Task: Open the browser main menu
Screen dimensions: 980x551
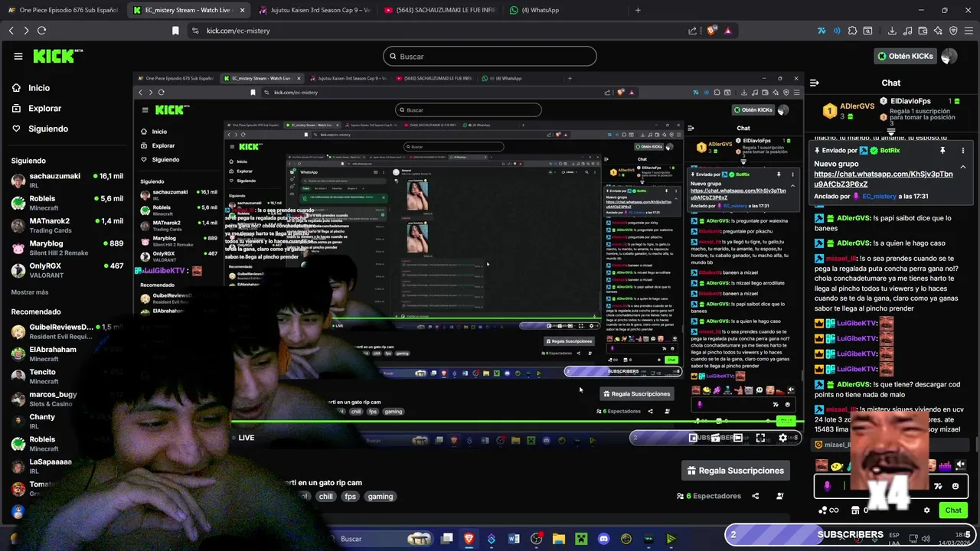Action: (x=969, y=31)
